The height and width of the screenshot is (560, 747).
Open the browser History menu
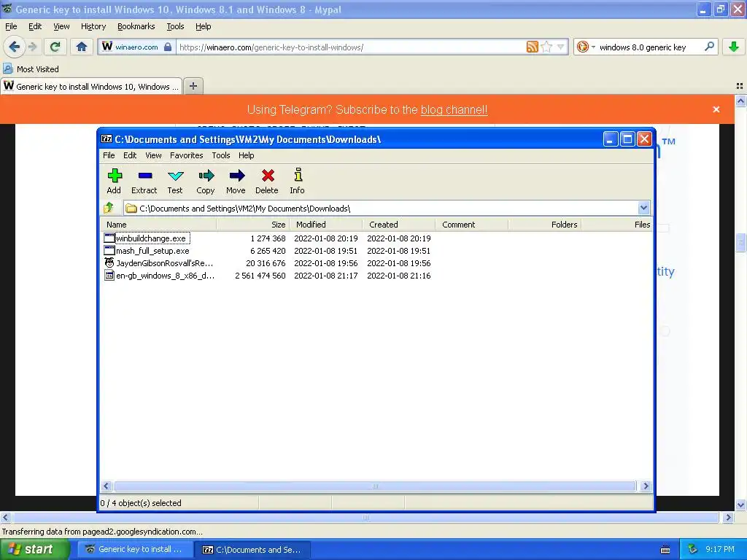(93, 26)
